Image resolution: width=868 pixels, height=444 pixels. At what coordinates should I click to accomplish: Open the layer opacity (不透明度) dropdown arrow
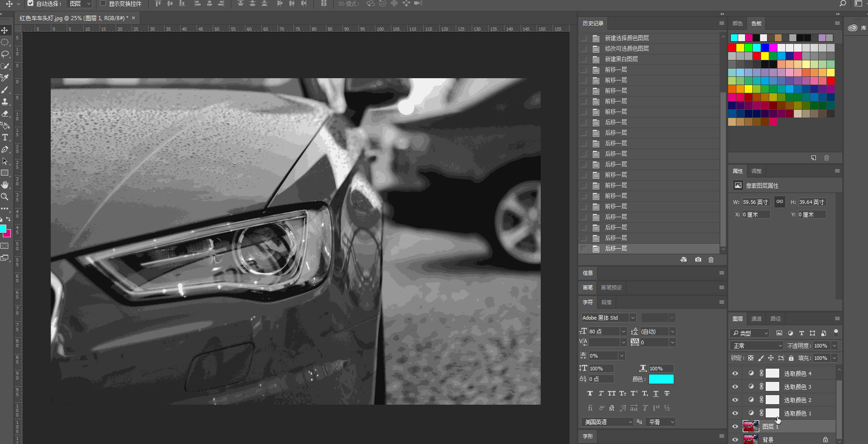pos(834,346)
